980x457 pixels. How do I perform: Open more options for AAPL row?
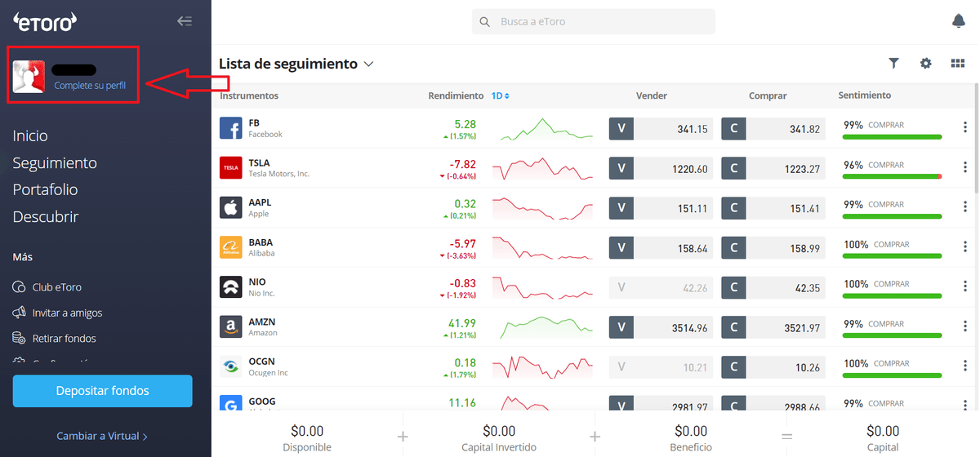click(964, 207)
